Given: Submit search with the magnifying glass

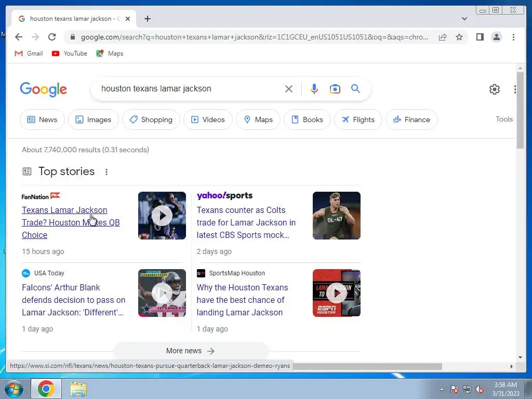Looking at the screenshot, I should (x=355, y=89).
